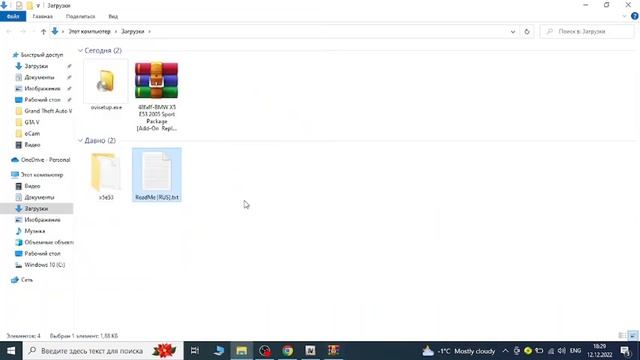The image size is (640, 360).
Task: Open Task View on taskbar
Action: coord(195,351)
